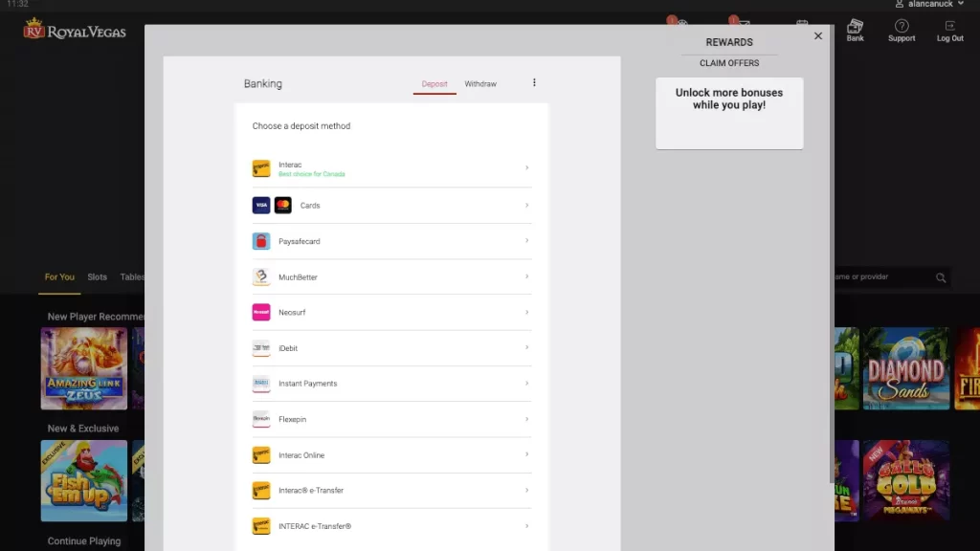Click the Mastercard icon

point(283,205)
